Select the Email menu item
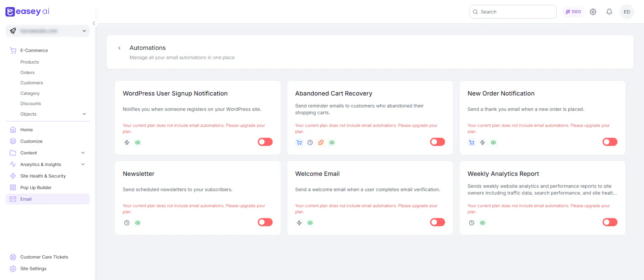The height and width of the screenshot is (280, 644). (x=47, y=199)
